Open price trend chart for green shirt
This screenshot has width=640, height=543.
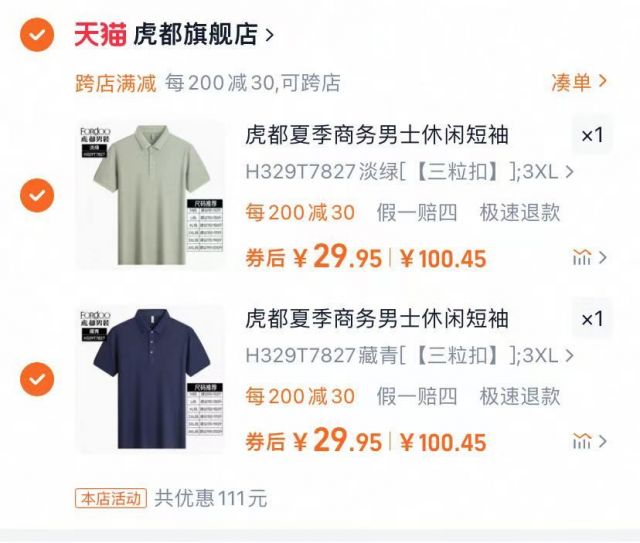pyautogui.click(x=589, y=258)
